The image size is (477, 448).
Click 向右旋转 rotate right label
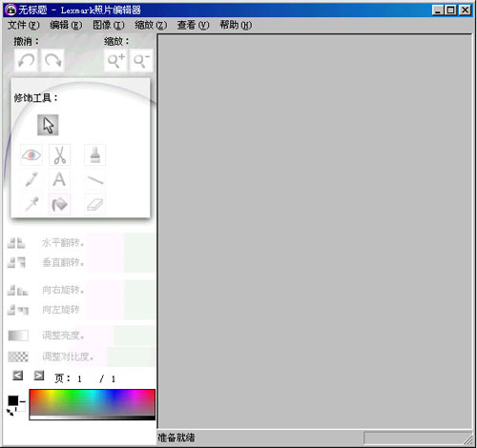tap(63, 290)
